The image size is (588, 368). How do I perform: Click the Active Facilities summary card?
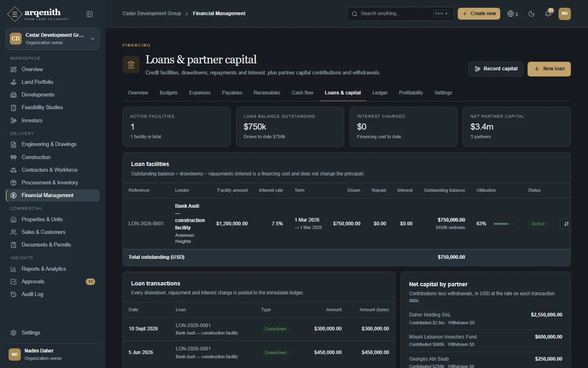pyautogui.click(x=176, y=127)
